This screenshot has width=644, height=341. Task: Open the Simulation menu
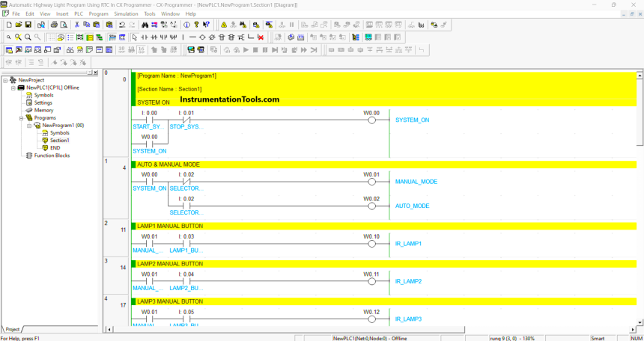(x=126, y=14)
